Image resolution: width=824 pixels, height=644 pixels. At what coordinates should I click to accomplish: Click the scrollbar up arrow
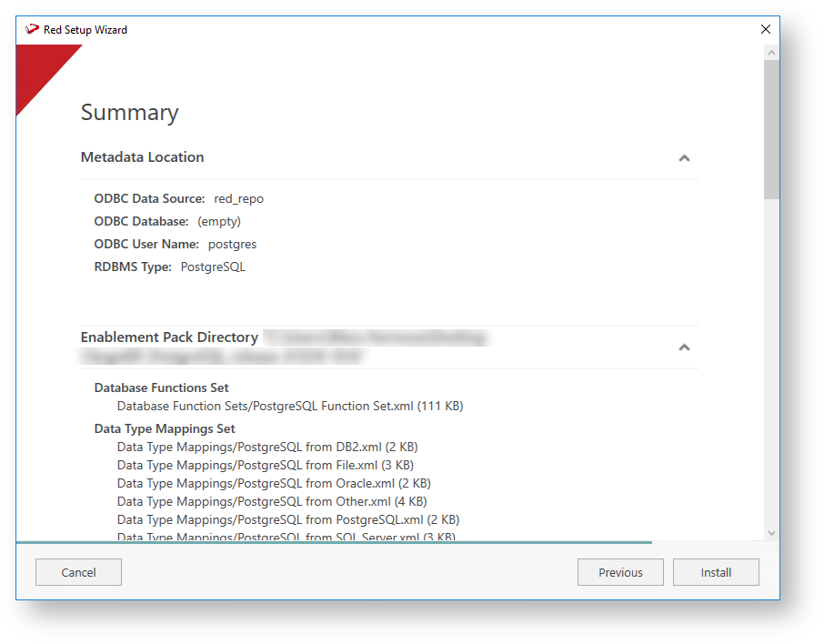coord(771,53)
